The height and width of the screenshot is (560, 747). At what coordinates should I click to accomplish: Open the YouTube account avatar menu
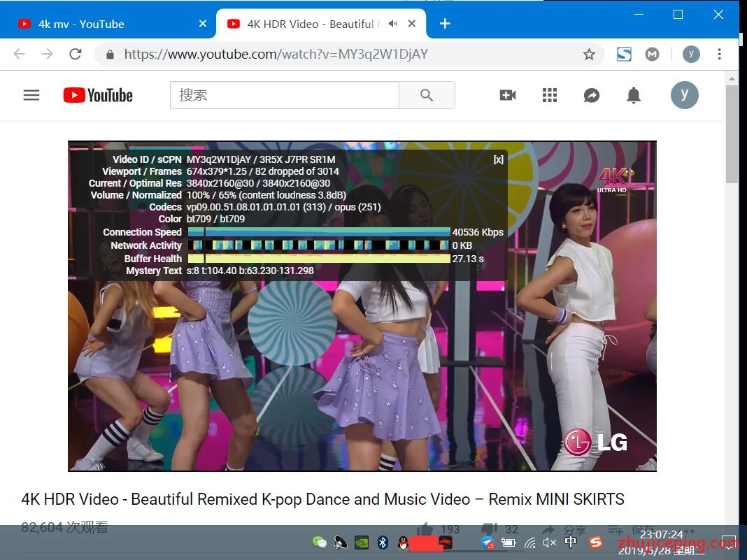[685, 95]
